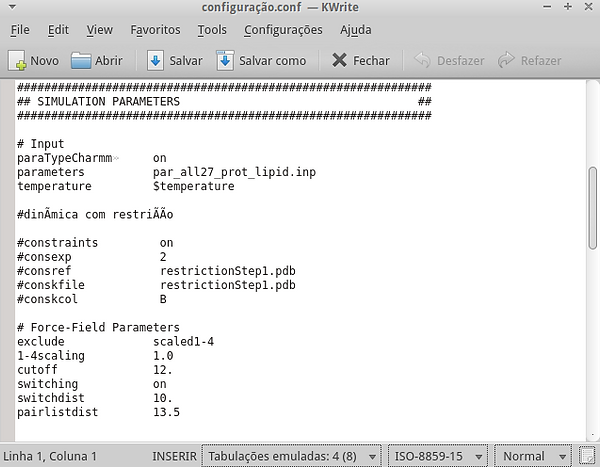The height and width of the screenshot is (467, 600).
Task: Click the '# Force-Field Parameters' comment
Action: click(x=98, y=327)
